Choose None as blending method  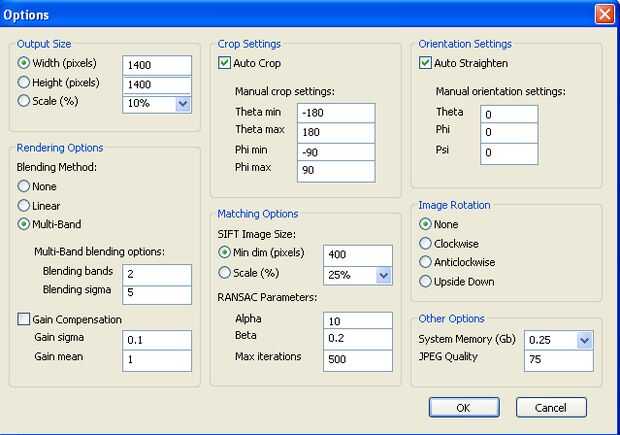tap(24, 186)
